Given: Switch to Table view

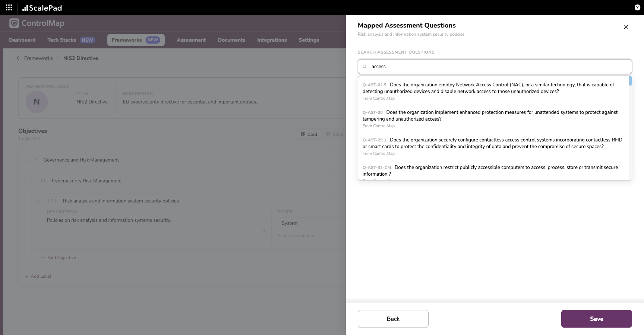Looking at the screenshot, I should 334,134.
